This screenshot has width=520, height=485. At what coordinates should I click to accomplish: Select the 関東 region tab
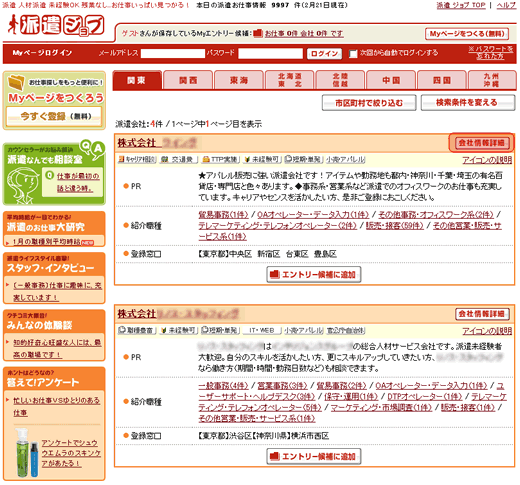[x=137, y=80]
